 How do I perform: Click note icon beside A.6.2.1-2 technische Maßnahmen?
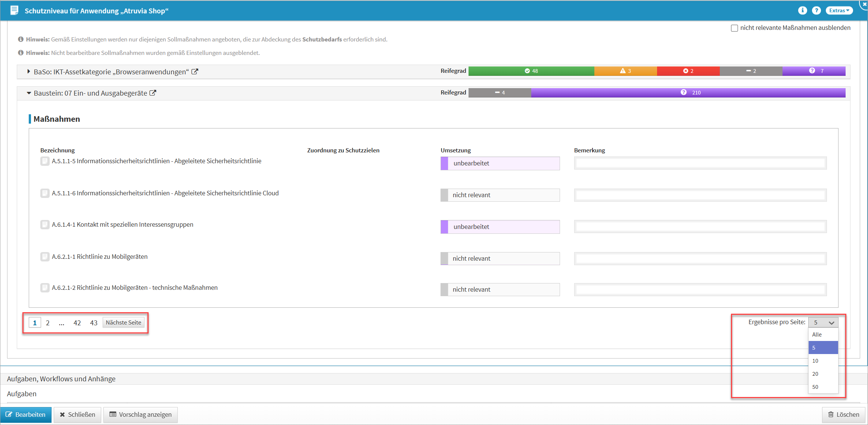click(x=45, y=288)
